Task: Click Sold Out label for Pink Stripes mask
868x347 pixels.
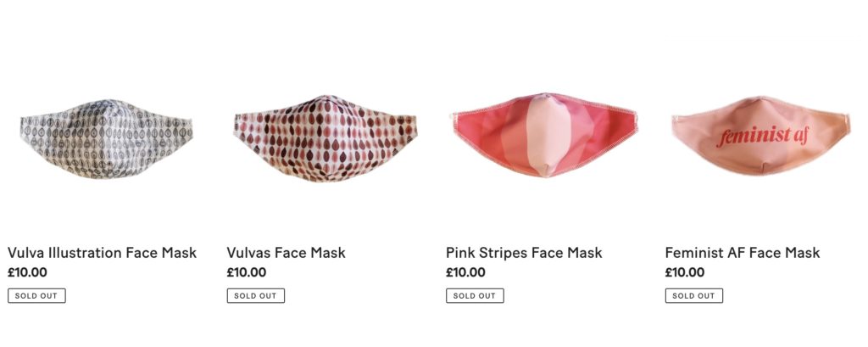Action: [475, 296]
